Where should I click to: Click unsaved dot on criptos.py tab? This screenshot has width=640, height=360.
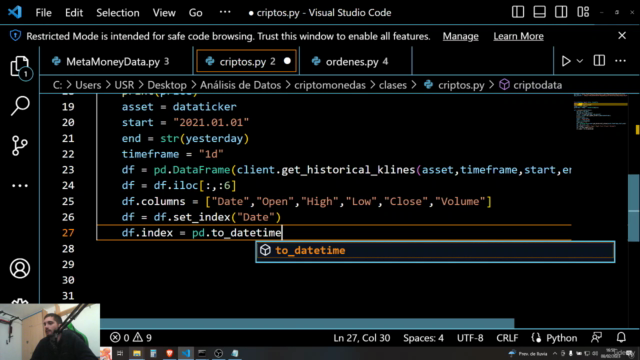[x=287, y=61]
